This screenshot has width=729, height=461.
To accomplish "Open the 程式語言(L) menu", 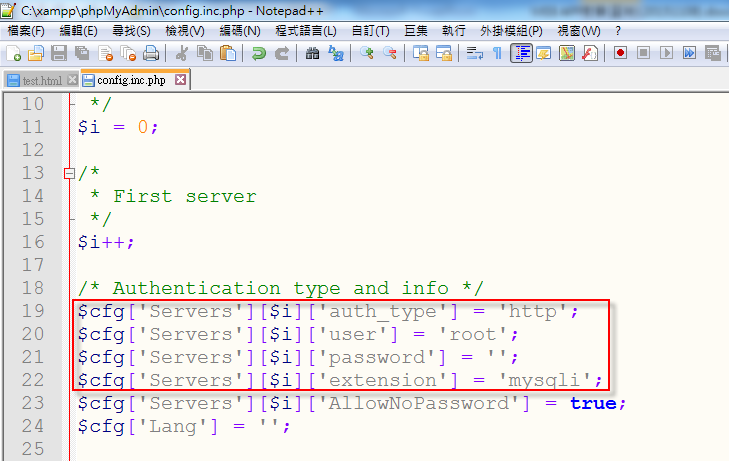I will pos(306,31).
